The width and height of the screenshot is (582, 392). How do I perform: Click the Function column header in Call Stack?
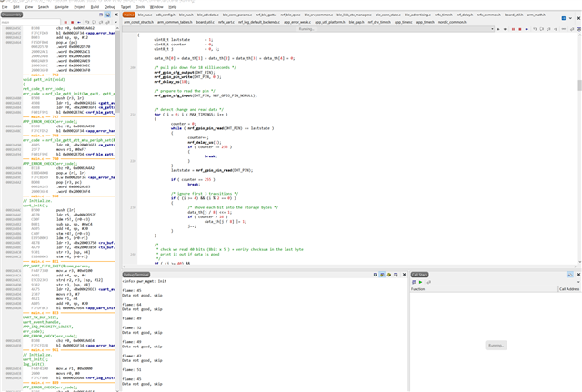(484, 289)
